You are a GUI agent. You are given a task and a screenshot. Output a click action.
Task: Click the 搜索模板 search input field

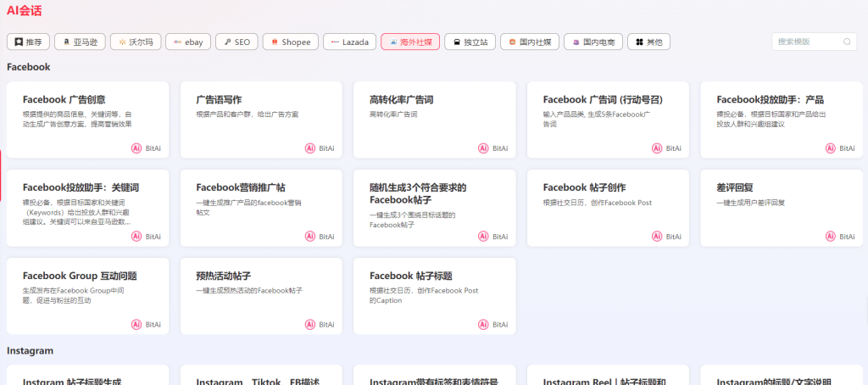coord(805,42)
